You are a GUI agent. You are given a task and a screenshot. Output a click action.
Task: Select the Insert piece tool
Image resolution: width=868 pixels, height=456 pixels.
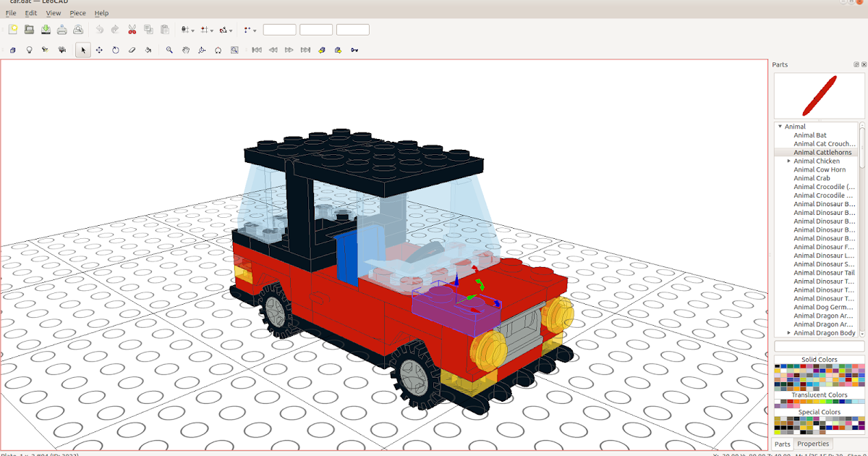click(x=12, y=50)
